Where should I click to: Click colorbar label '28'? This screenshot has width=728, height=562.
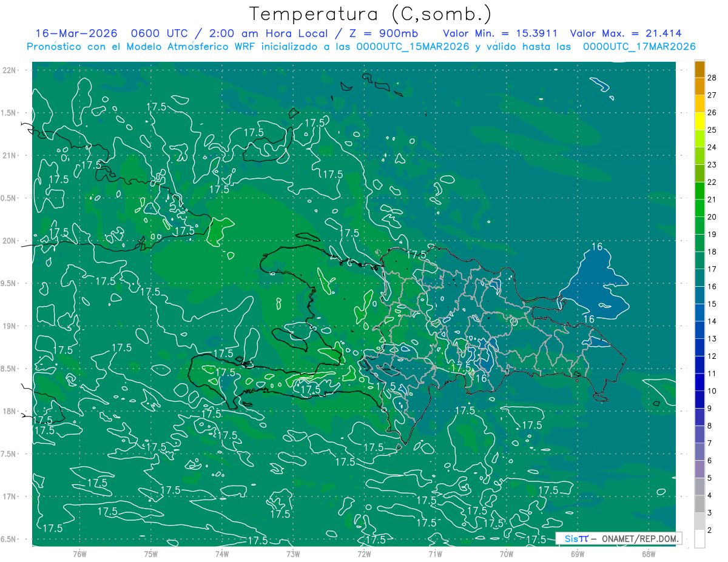(x=712, y=78)
